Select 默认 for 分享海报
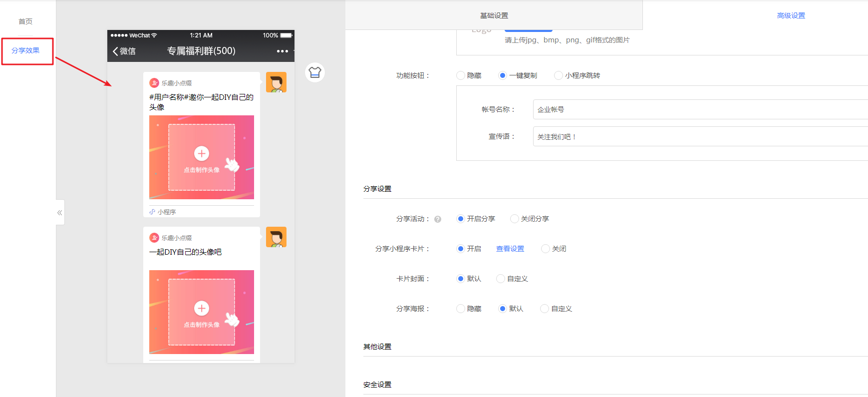 [503, 309]
